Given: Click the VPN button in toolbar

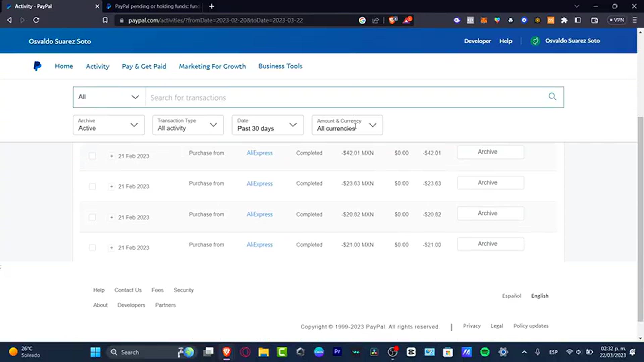Looking at the screenshot, I should coord(617,20).
